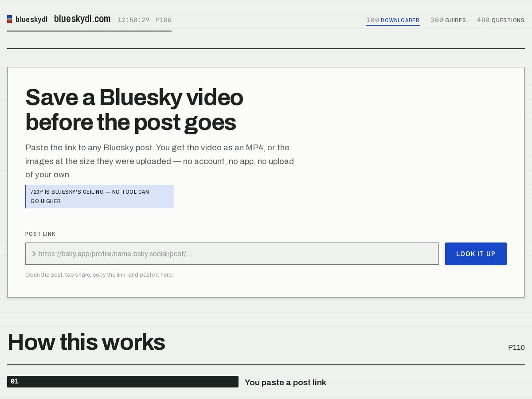Go to the 300 Guides page
This screenshot has width=532, height=399.
[x=448, y=20]
